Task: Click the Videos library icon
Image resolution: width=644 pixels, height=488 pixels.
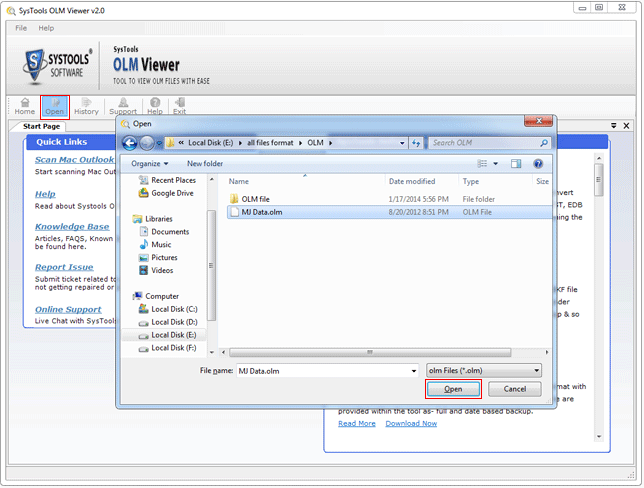Action: tap(143, 270)
